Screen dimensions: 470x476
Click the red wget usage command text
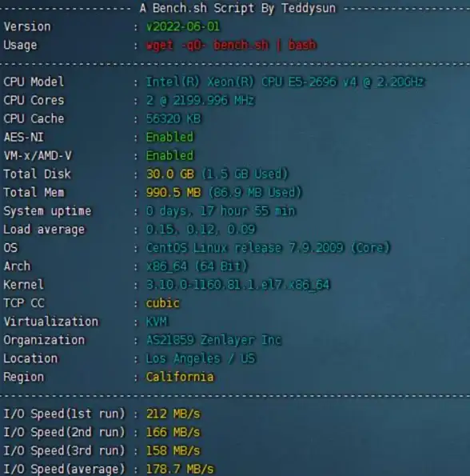(231, 45)
